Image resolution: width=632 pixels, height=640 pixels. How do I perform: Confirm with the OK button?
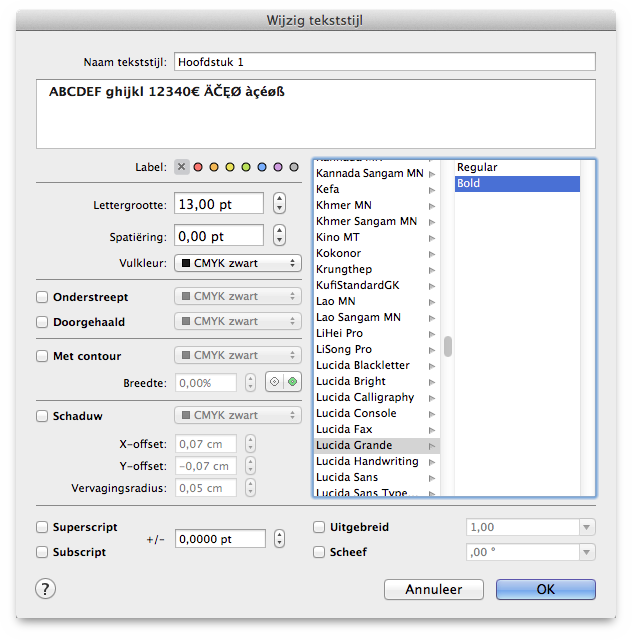[x=545, y=590]
